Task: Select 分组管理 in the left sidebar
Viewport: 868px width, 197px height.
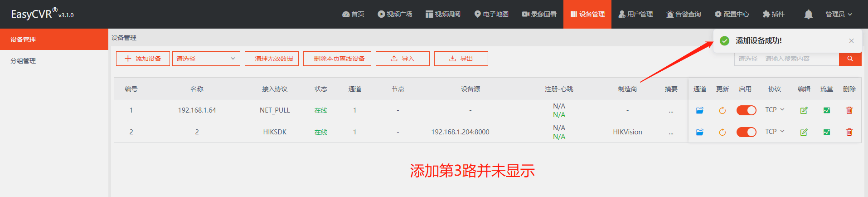Action: pyautogui.click(x=54, y=61)
